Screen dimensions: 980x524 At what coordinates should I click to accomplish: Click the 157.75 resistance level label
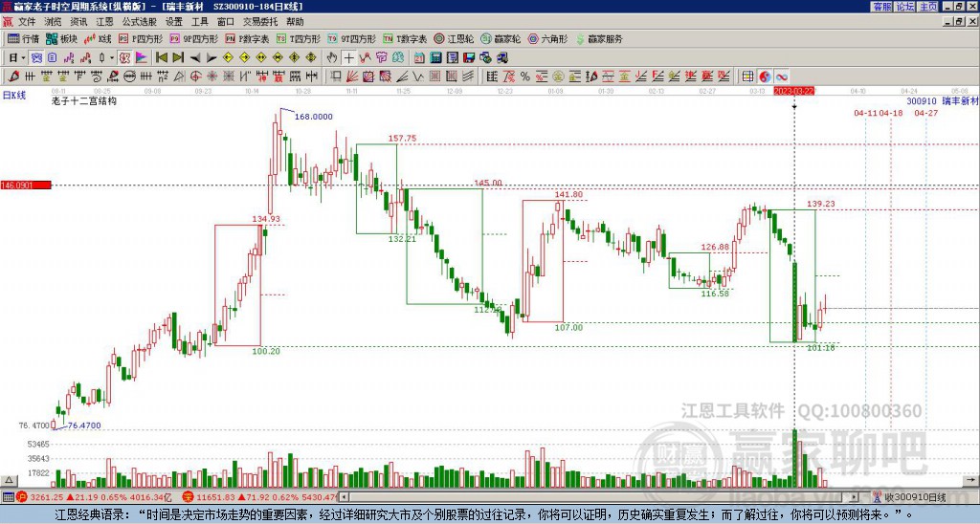[402, 139]
